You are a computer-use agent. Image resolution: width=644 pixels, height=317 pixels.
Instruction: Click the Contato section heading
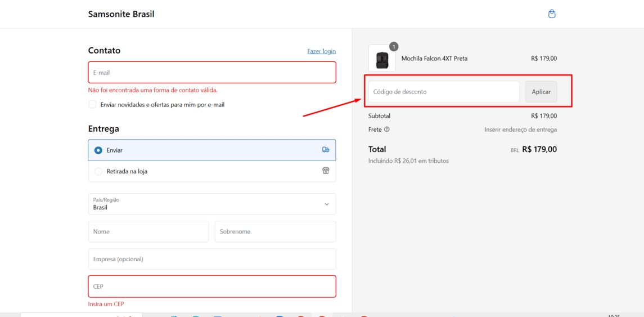point(104,51)
